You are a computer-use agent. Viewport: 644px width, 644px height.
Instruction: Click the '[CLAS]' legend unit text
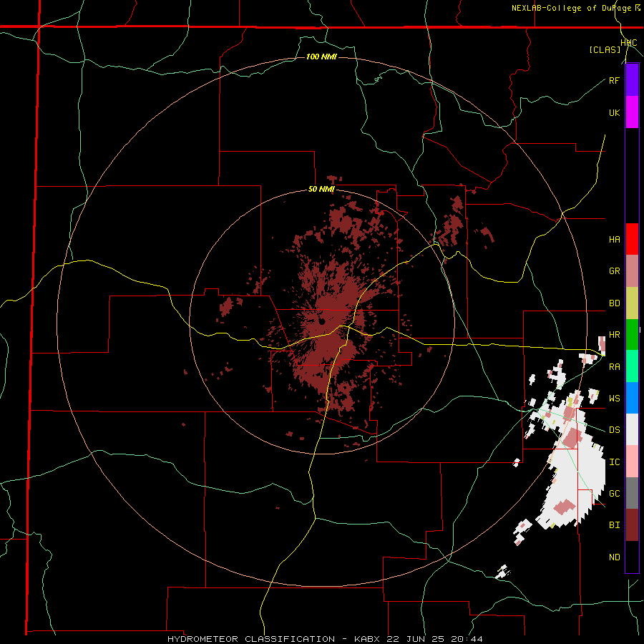point(605,49)
